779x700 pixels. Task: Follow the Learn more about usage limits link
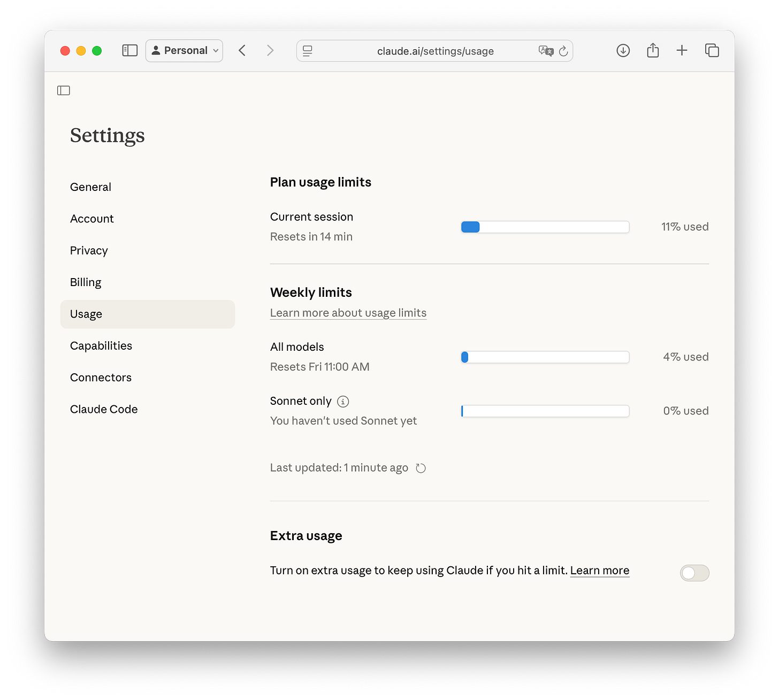pos(348,313)
